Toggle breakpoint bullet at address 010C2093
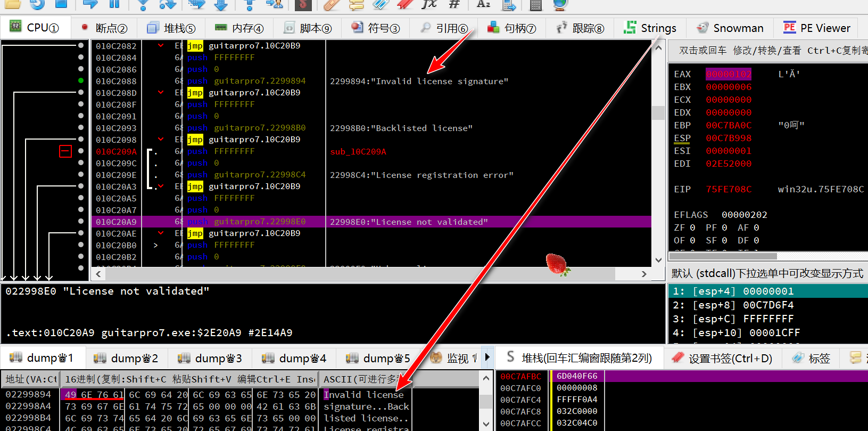Screen dimensions: 868x431 point(81,128)
